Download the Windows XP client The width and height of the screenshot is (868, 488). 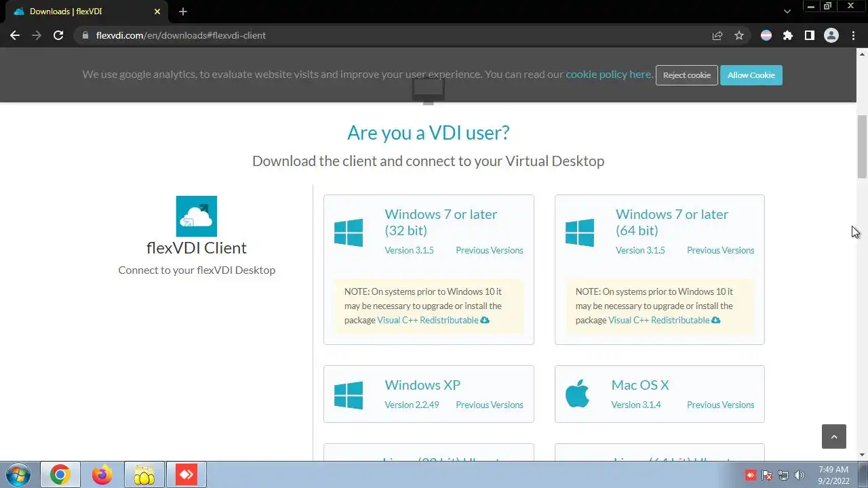pyautogui.click(x=422, y=385)
